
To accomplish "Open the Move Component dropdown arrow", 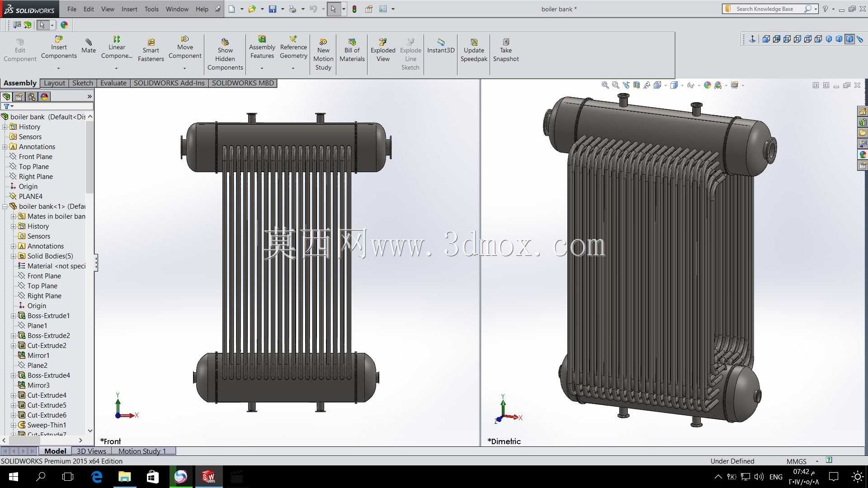I will (x=184, y=68).
